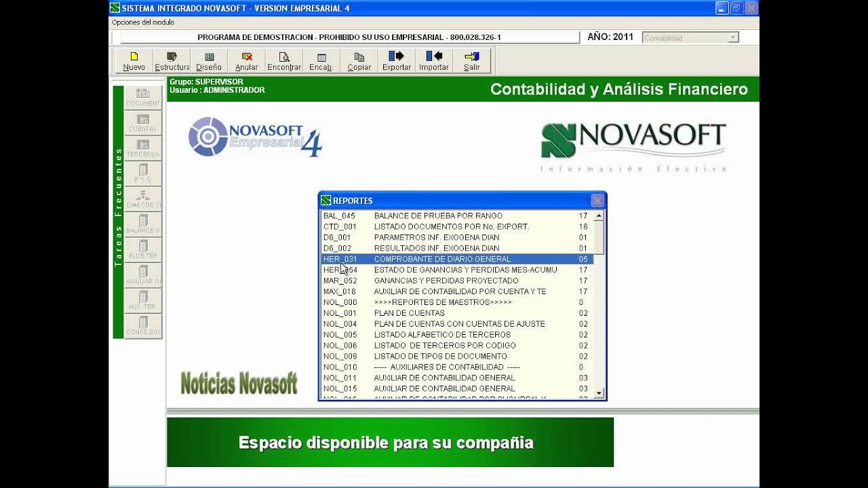Open AUX. TER frequent task button
868x488 pixels.
143,301
